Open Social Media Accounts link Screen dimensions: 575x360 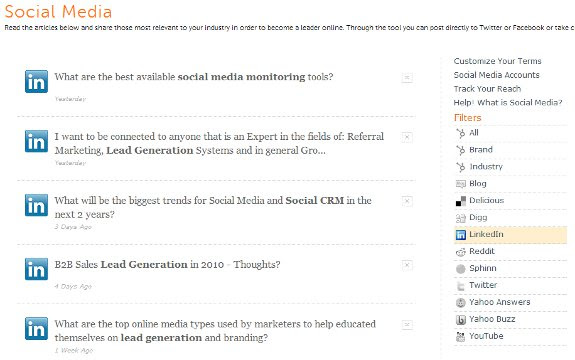[497, 75]
